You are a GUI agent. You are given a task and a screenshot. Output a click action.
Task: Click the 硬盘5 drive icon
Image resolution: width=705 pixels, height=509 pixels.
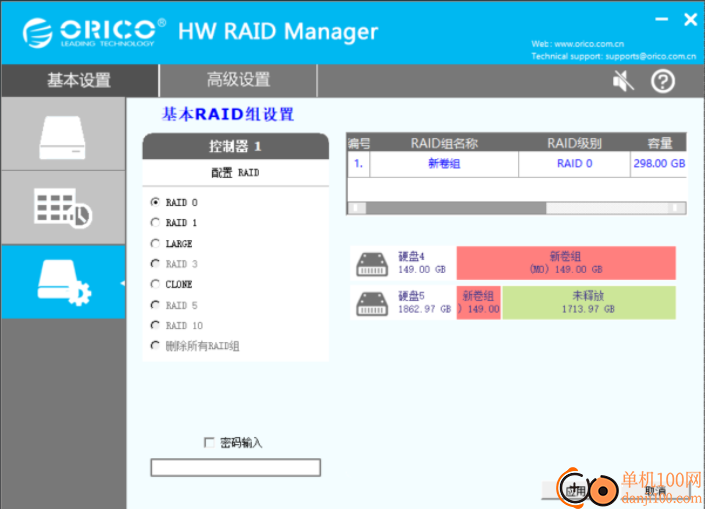[372, 304]
